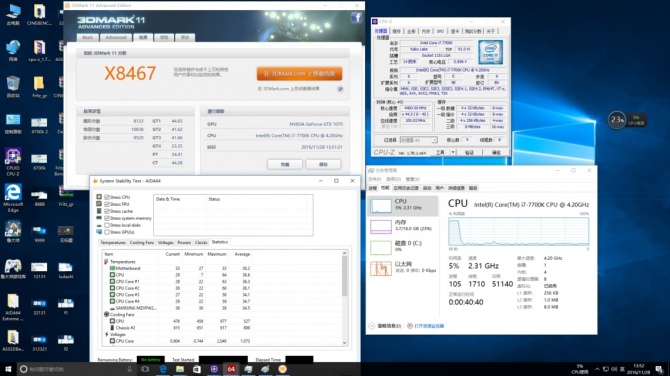This screenshot has height=376, width=670.
Task: Uncheck Stress cache option
Action: click(x=107, y=211)
